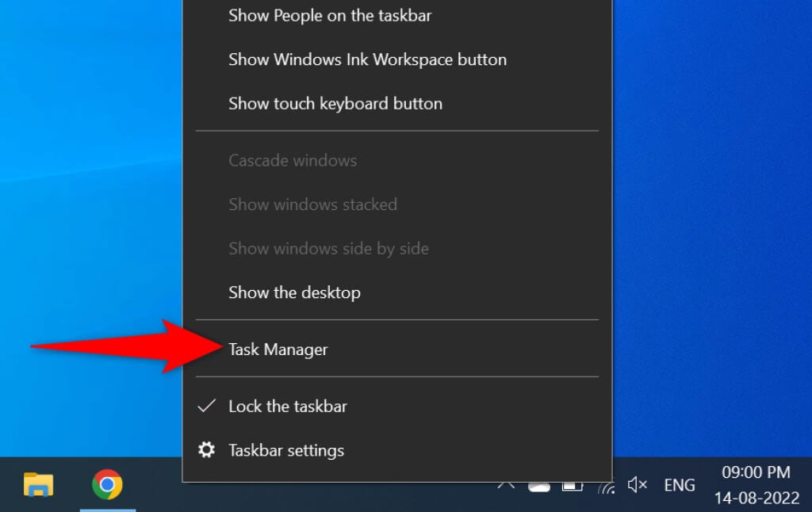Open Taskbar settings
This screenshot has width=812, height=512.
(285, 451)
